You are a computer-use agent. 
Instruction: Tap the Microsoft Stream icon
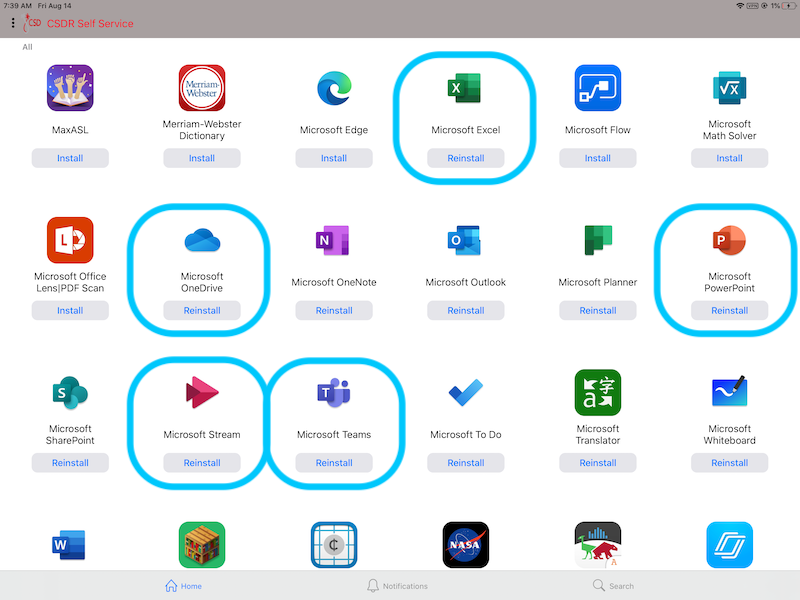click(202, 392)
